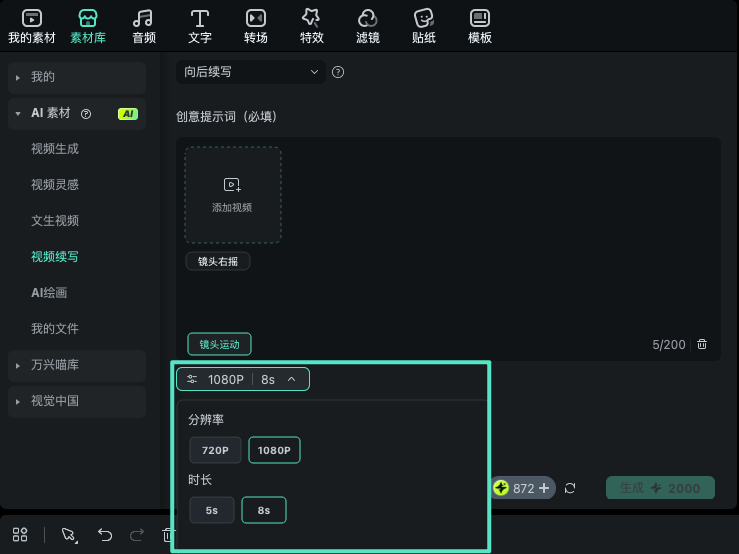The height and width of the screenshot is (554, 739).
Task: Clear the prompt with the trash icon
Action: [702, 344]
